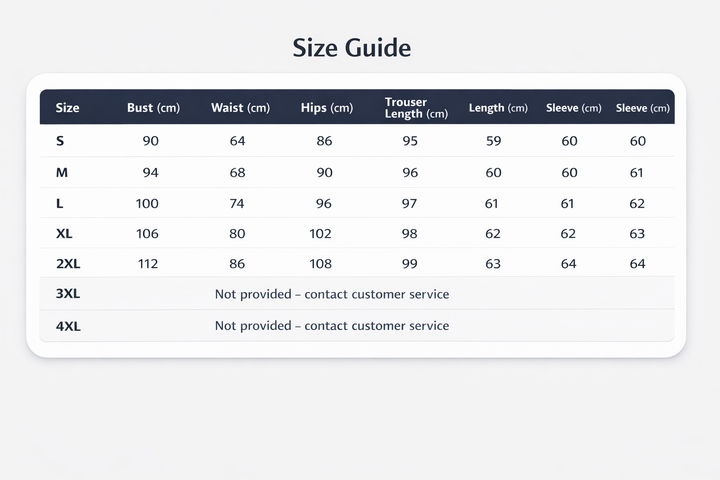Viewport: 720px width, 480px height.
Task: Click the Length (cm) column header
Action: point(498,108)
